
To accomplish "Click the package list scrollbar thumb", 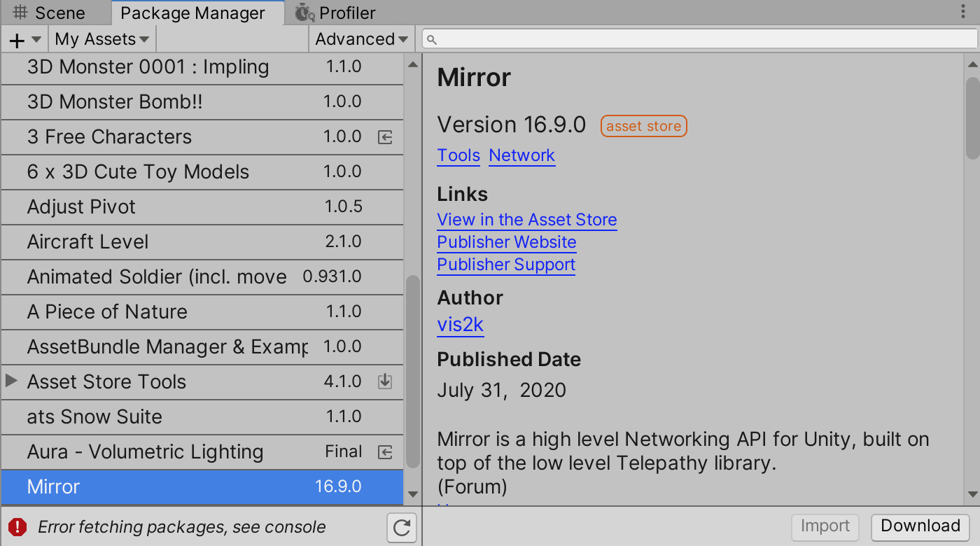I will (413, 371).
